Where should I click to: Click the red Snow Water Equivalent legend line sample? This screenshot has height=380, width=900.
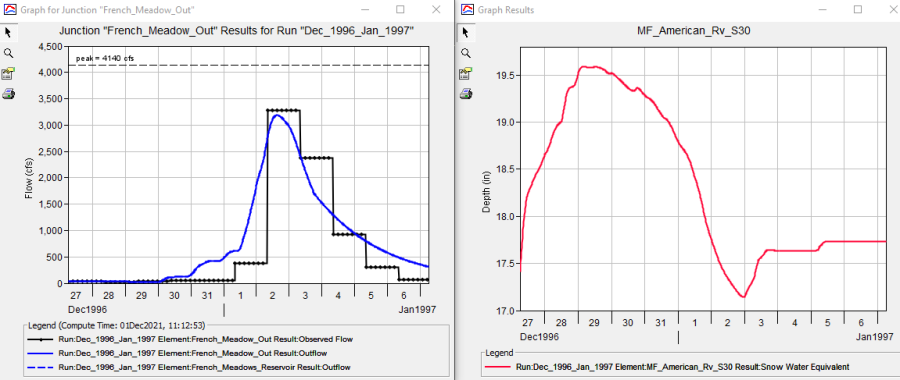coord(498,366)
